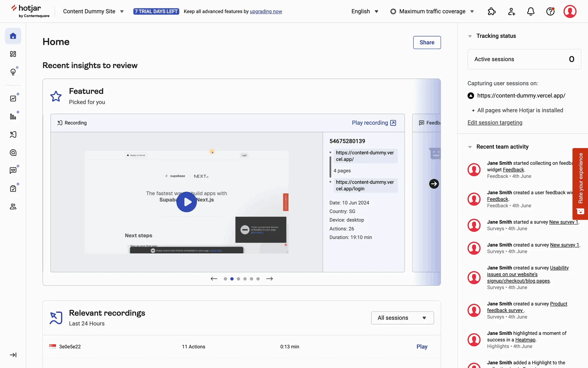
Task: Click the Share button
Action: click(x=427, y=43)
